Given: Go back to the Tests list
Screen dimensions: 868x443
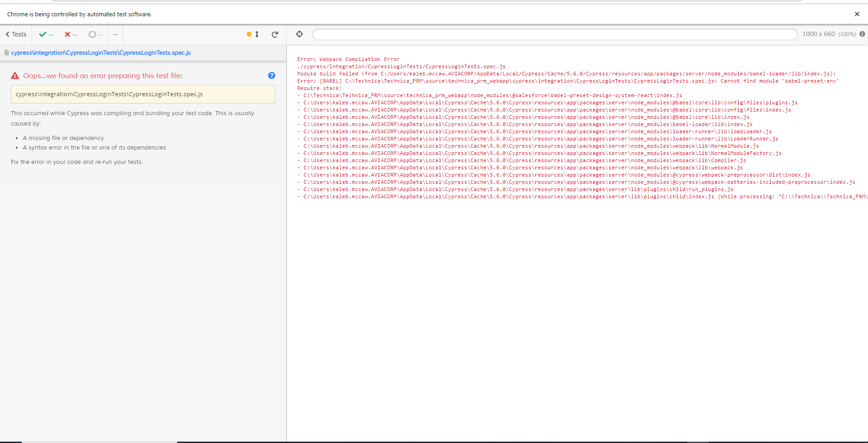Looking at the screenshot, I should [x=16, y=34].
